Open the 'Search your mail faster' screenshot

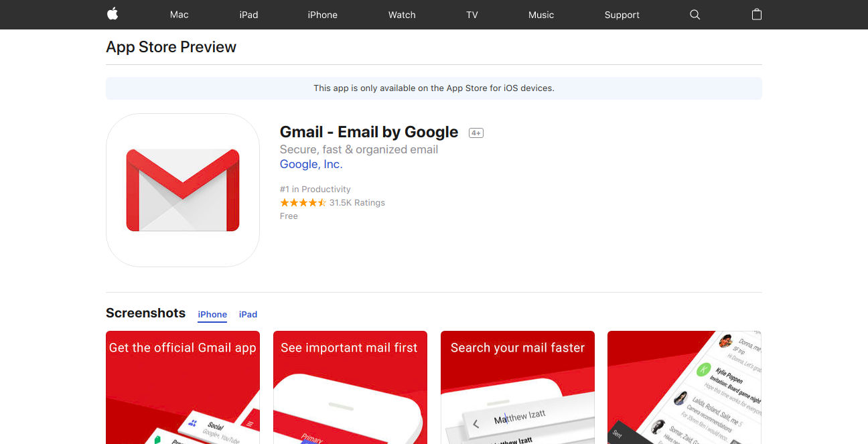pos(518,387)
